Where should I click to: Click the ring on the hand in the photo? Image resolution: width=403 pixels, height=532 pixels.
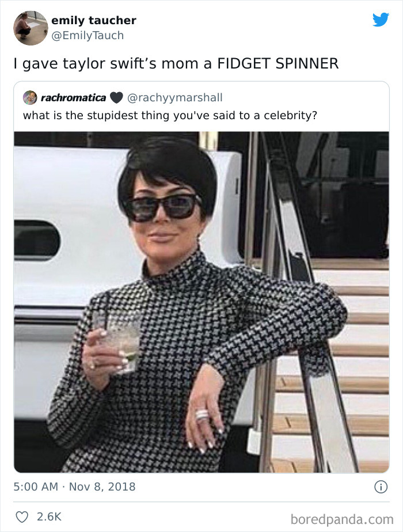[x=203, y=414]
